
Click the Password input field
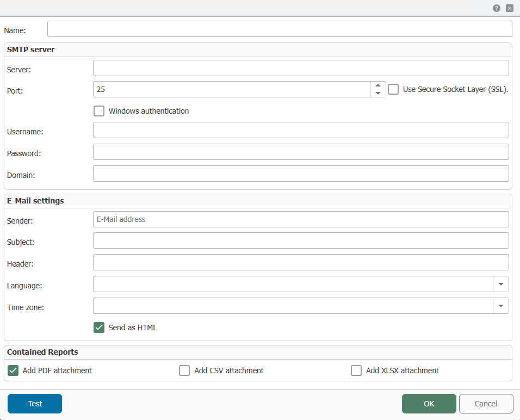(301, 152)
